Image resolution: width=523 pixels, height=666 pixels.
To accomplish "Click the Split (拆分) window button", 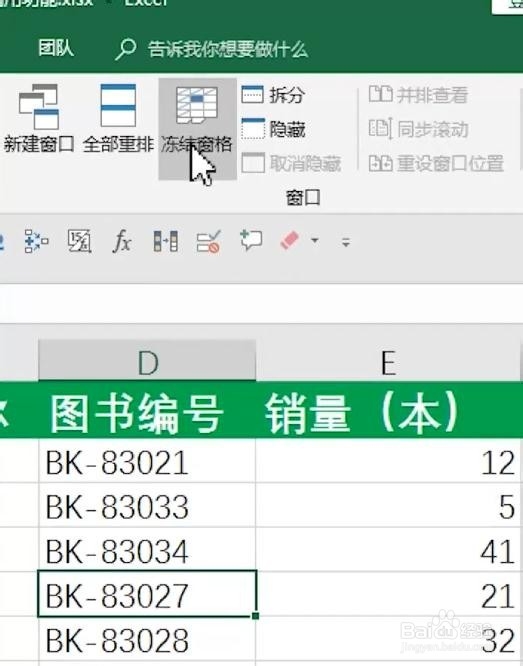I will (x=272, y=95).
